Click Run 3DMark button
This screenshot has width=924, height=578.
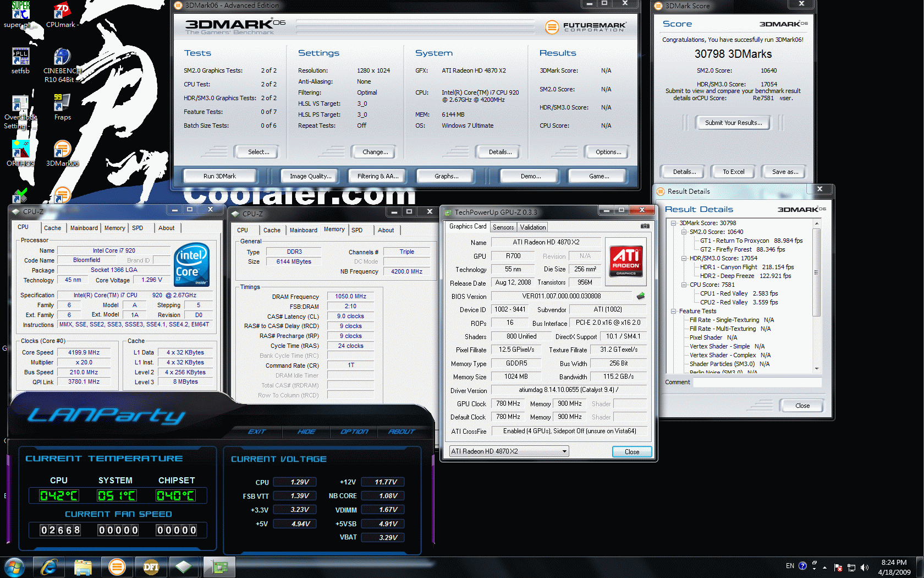(219, 176)
